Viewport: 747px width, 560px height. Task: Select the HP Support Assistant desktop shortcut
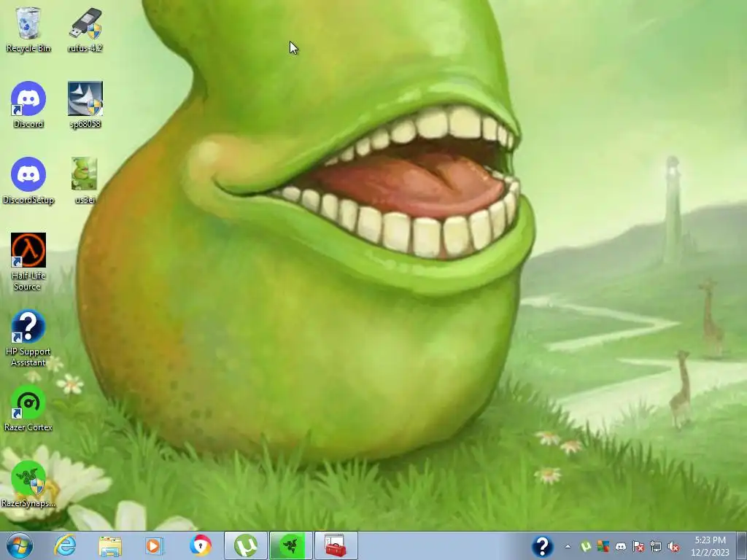(x=28, y=338)
